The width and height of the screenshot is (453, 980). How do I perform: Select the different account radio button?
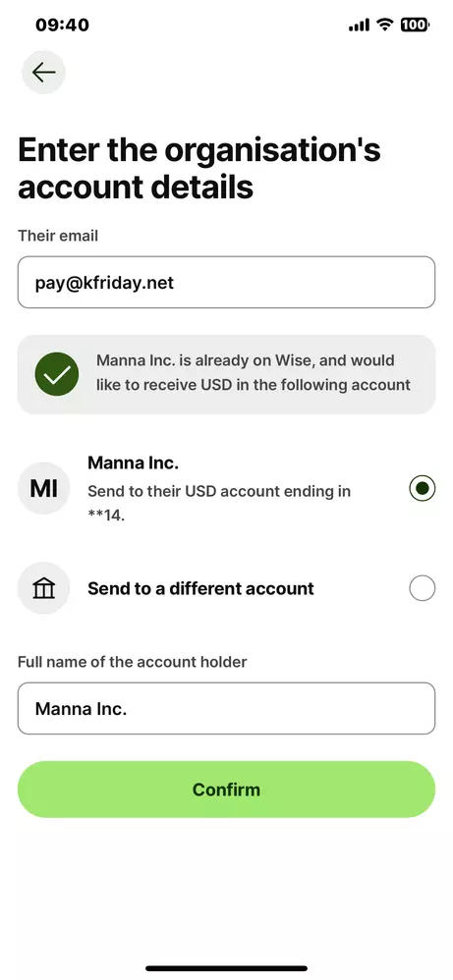[x=423, y=588]
